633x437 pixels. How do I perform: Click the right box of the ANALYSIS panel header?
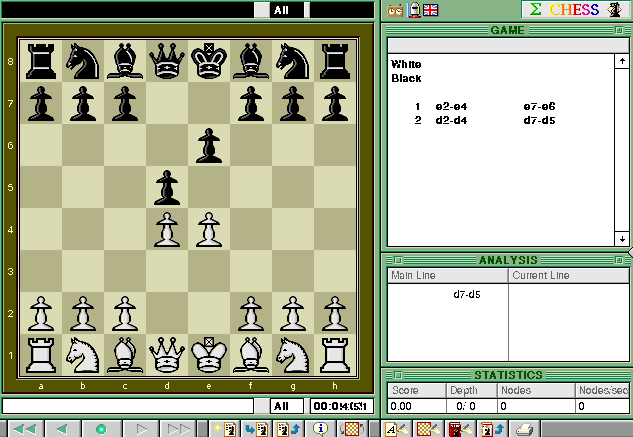618,260
